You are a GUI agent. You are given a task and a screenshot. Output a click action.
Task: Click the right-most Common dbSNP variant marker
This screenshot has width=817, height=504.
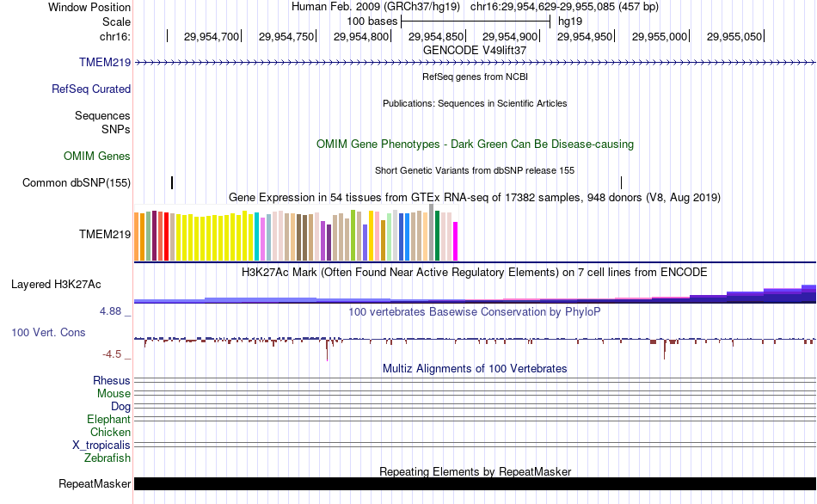[621, 182]
